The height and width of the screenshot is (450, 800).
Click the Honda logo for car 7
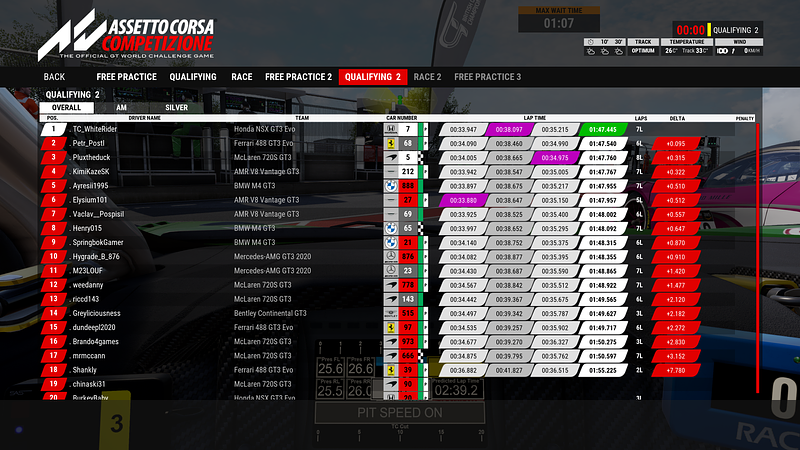coord(390,130)
